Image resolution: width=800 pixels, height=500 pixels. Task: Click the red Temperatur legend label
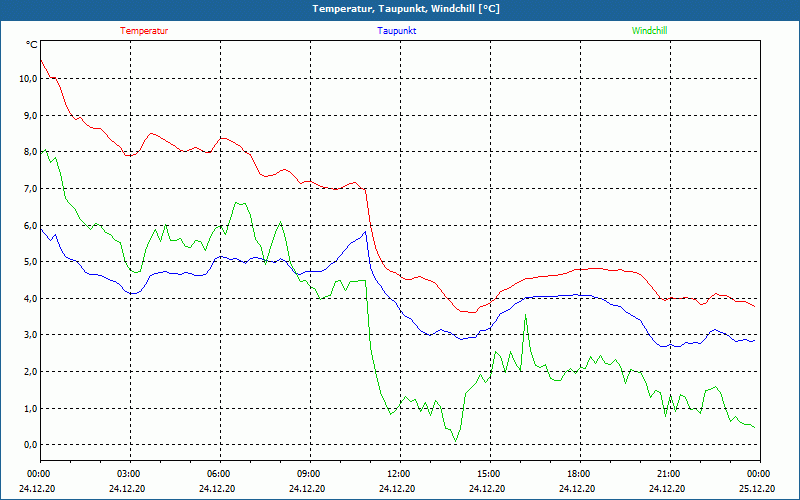click(x=144, y=31)
